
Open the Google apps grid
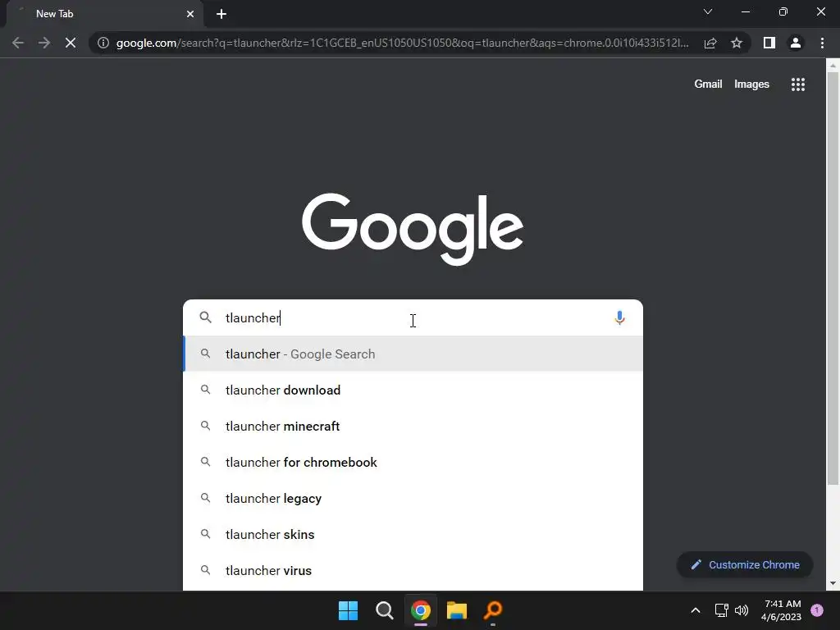[x=798, y=84]
